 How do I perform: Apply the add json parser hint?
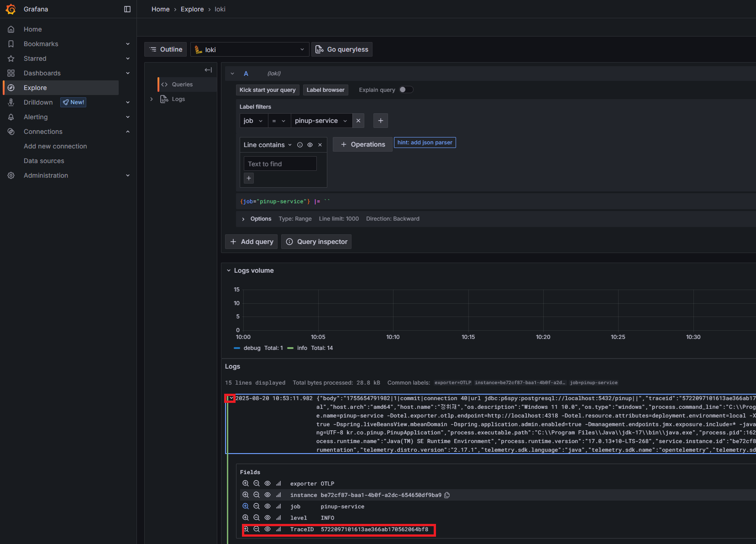[425, 143]
